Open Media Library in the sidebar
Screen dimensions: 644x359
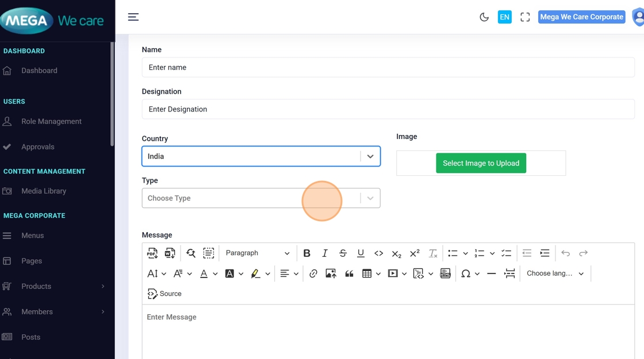click(44, 191)
